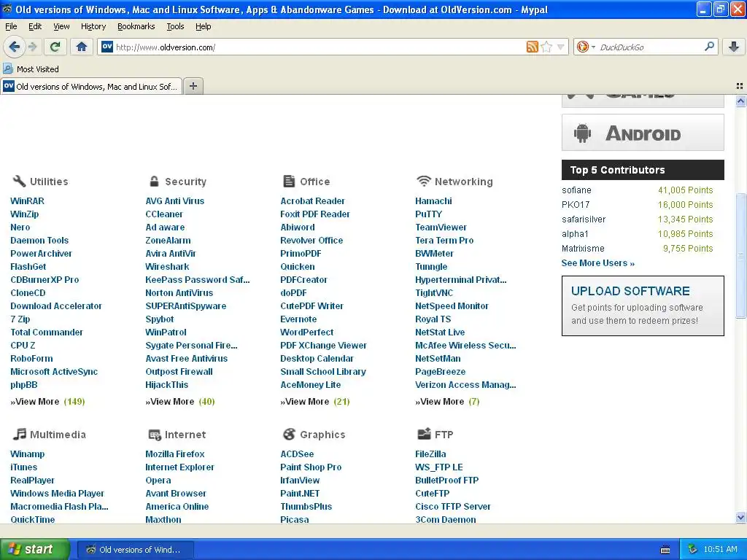Open the File menu
747x560 pixels.
(11, 26)
